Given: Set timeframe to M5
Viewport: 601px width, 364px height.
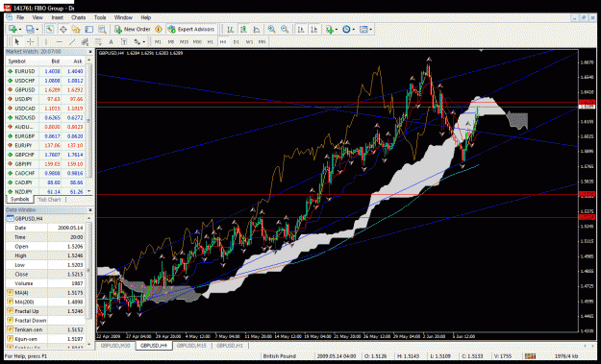Looking at the screenshot, I should [x=171, y=41].
